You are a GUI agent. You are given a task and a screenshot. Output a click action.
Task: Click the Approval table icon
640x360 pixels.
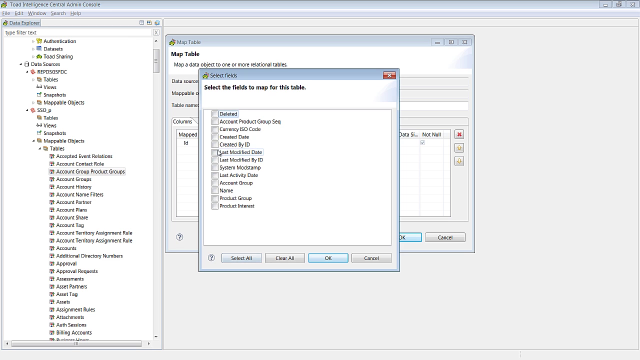(x=52, y=263)
